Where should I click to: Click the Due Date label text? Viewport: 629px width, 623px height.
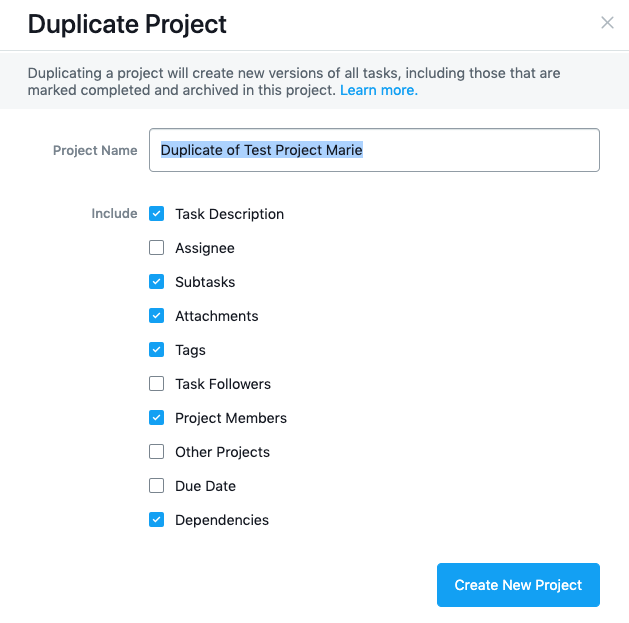pyautogui.click(x=205, y=486)
